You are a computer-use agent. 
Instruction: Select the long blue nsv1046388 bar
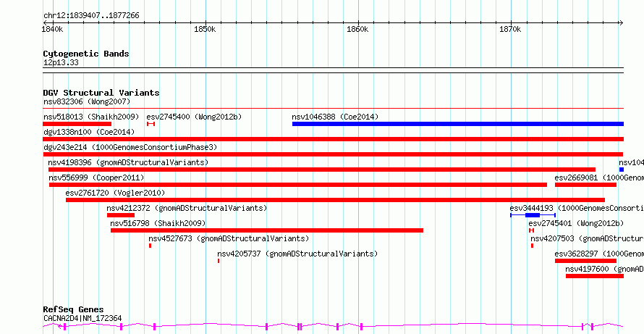(x=458, y=124)
